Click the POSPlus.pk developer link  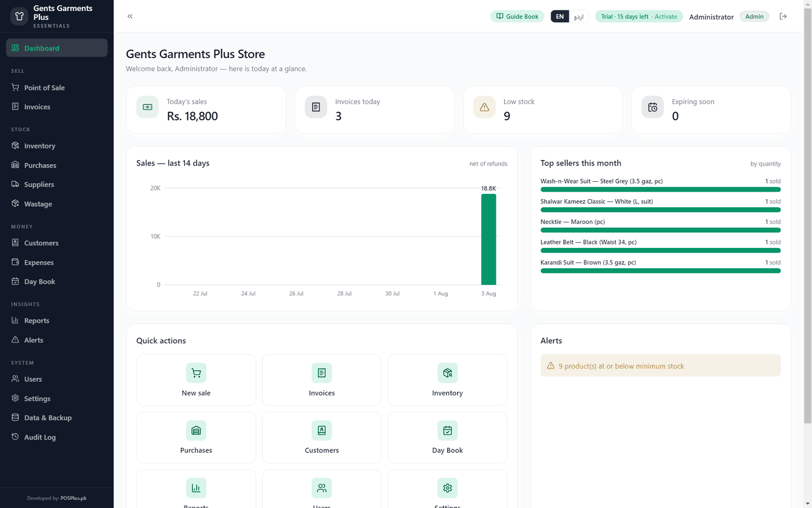coord(74,498)
